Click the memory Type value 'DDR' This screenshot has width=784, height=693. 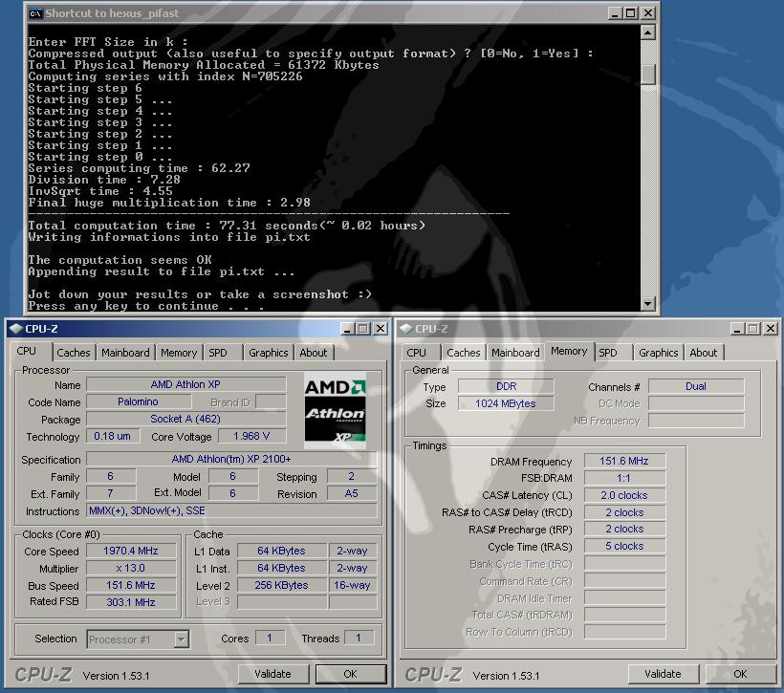tap(506, 386)
